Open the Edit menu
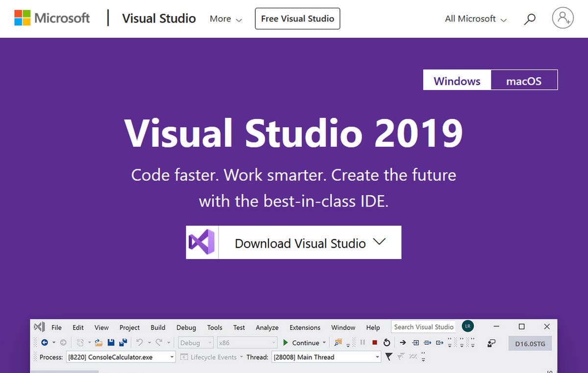Screen dimensions: 588x373 [x=78, y=327]
